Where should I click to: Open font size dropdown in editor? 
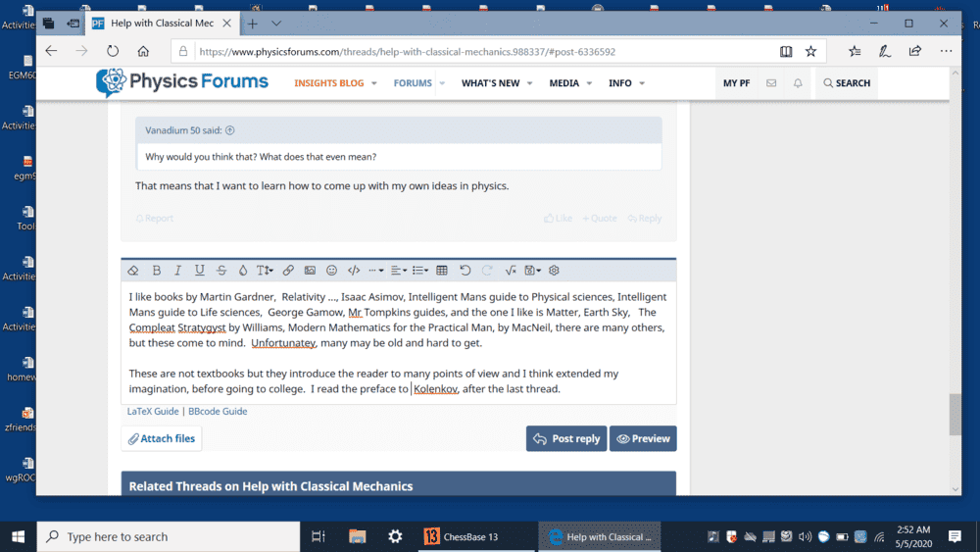(265, 271)
